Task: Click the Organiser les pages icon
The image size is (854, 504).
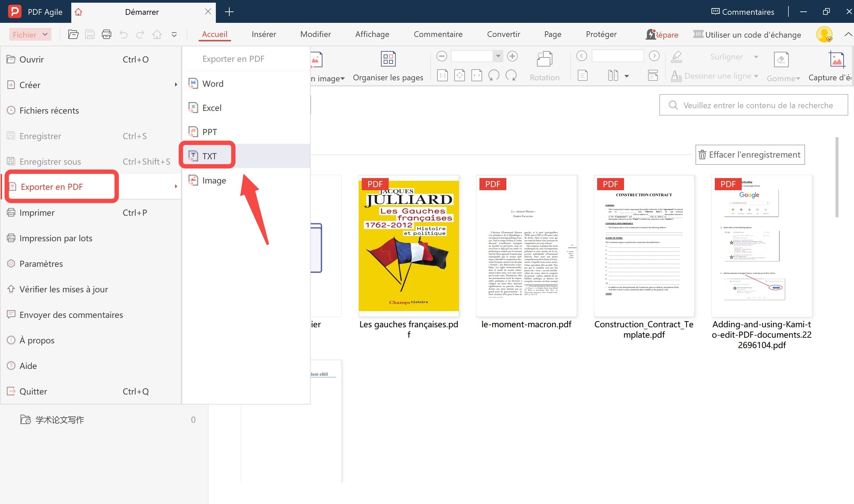Action: (388, 59)
